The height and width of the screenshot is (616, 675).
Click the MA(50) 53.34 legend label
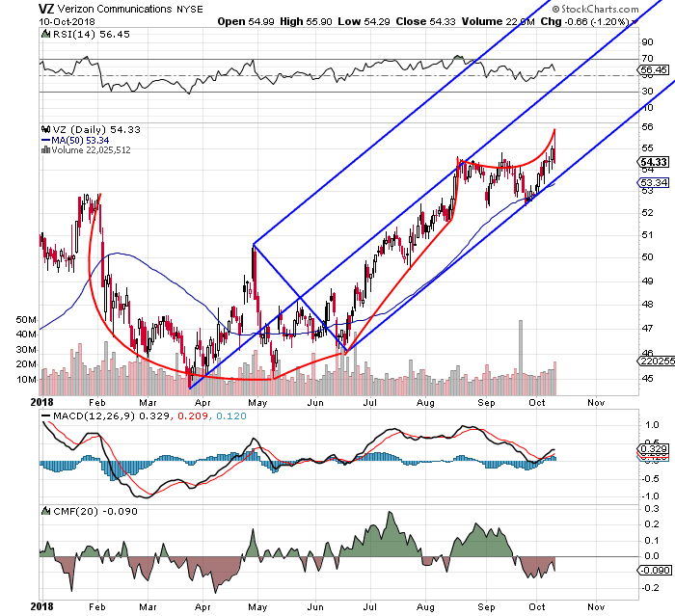(x=80, y=141)
